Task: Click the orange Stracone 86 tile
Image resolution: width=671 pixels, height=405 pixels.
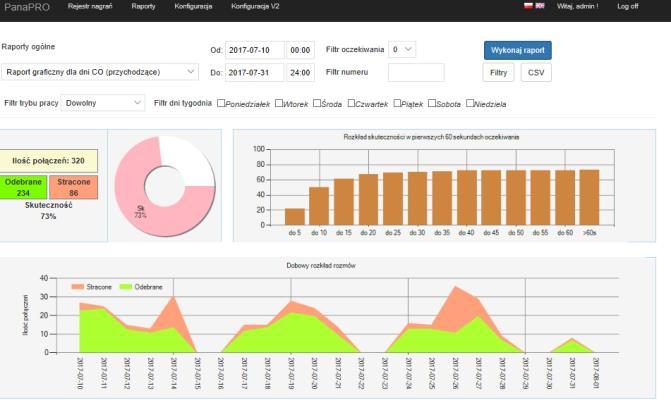Action: (74, 187)
